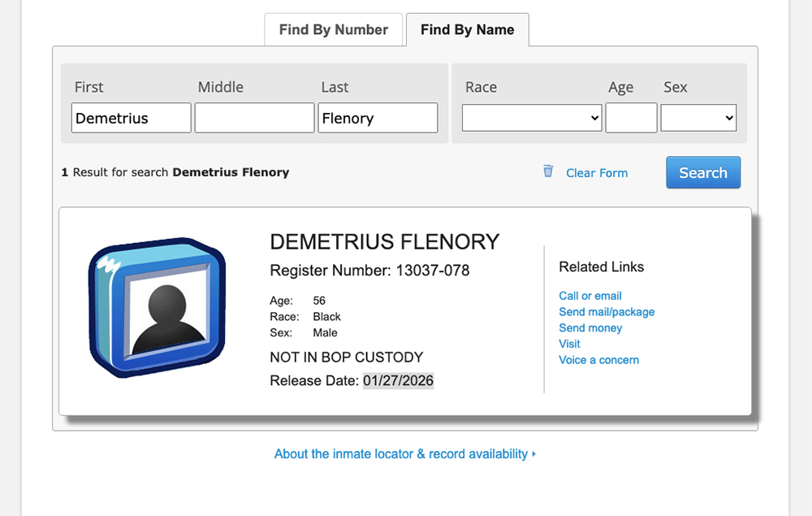Click the DEMETRIUS FLENORY name heading
This screenshot has width=812, height=516.
pos(385,241)
